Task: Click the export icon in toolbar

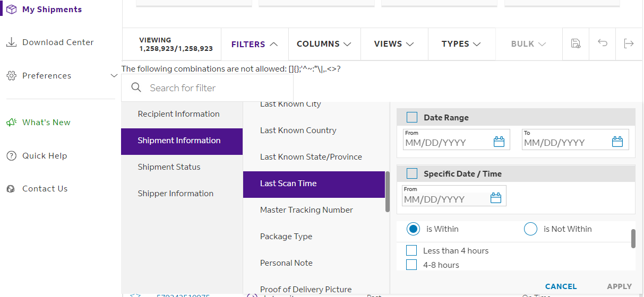Action: [629, 43]
